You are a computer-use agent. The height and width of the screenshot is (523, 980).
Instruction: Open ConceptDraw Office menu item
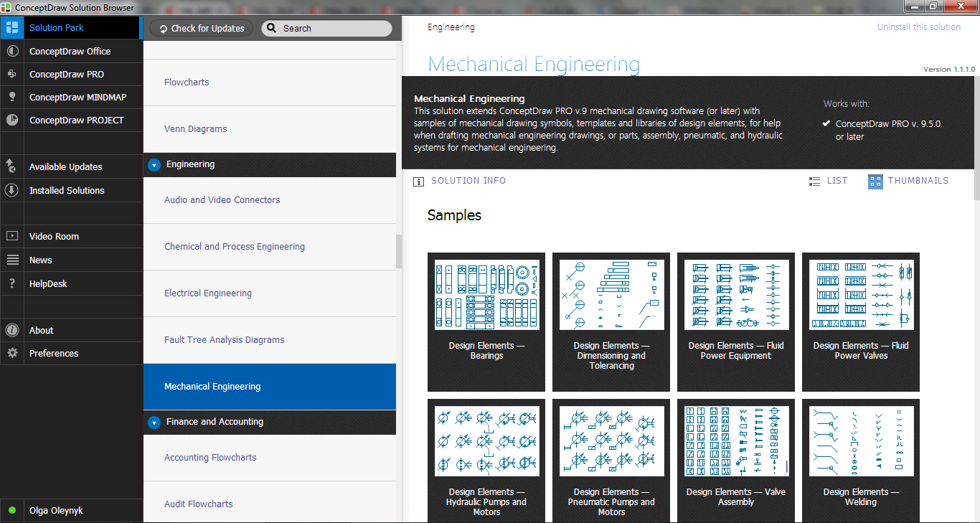[x=70, y=52]
